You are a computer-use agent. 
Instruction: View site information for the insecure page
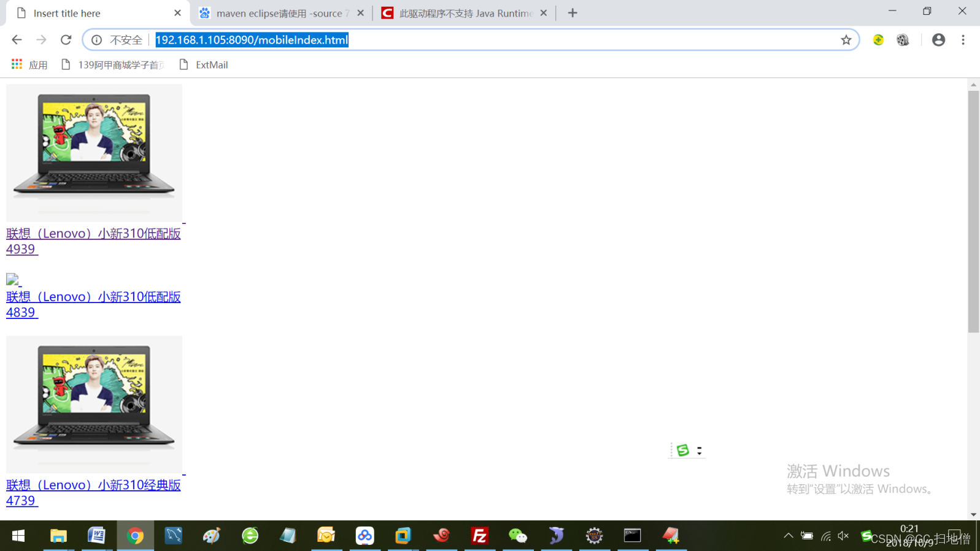point(97,40)
